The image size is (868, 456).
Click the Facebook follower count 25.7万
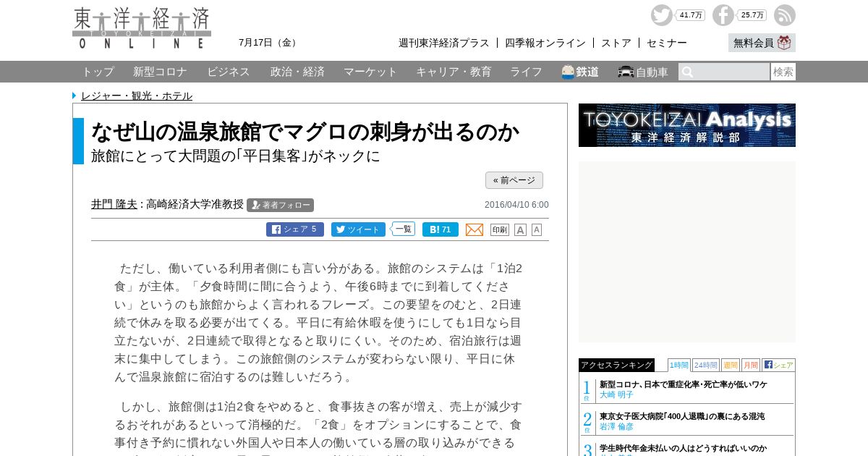[752, 15]
